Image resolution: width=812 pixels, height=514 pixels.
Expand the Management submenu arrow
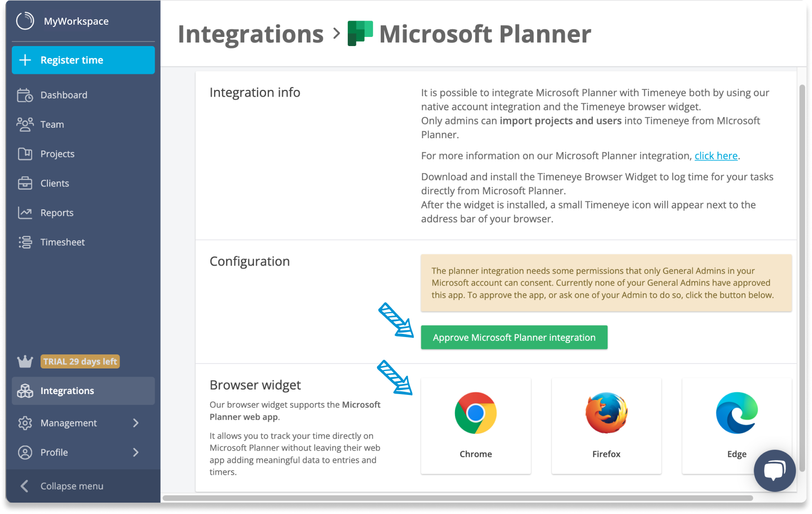136,423
